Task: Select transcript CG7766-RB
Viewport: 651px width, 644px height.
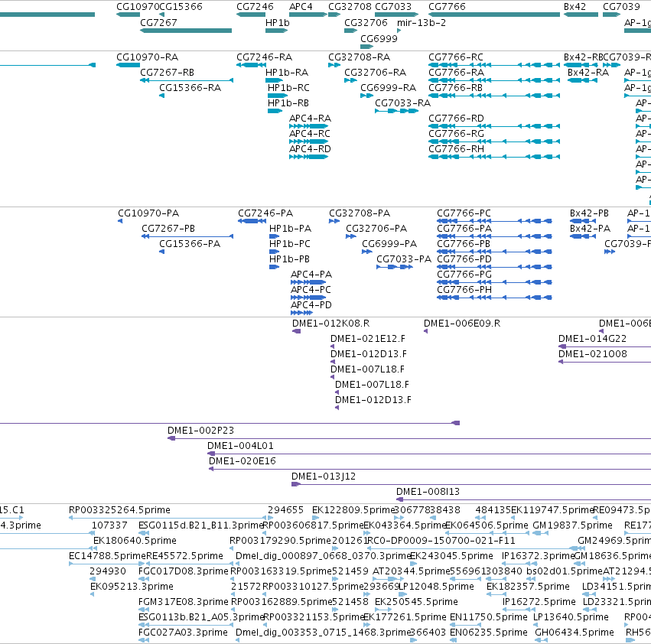Action: 494,96
